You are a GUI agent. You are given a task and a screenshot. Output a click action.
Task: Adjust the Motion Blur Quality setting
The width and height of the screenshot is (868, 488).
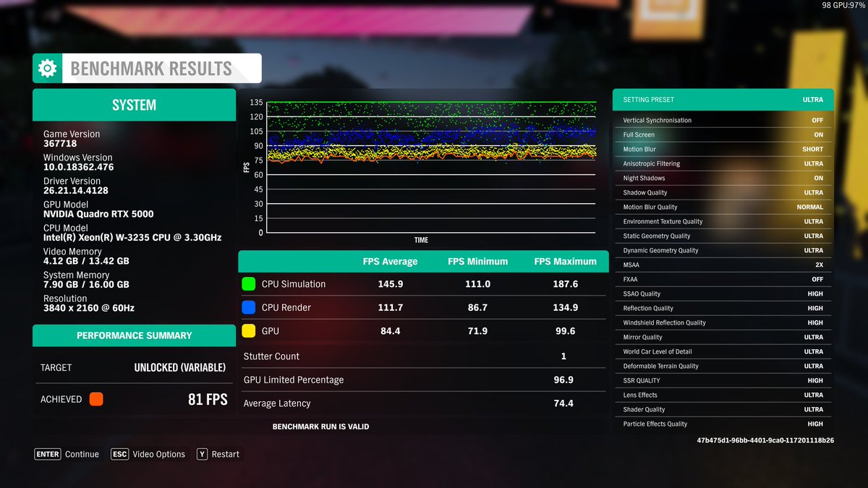point(723,207)
